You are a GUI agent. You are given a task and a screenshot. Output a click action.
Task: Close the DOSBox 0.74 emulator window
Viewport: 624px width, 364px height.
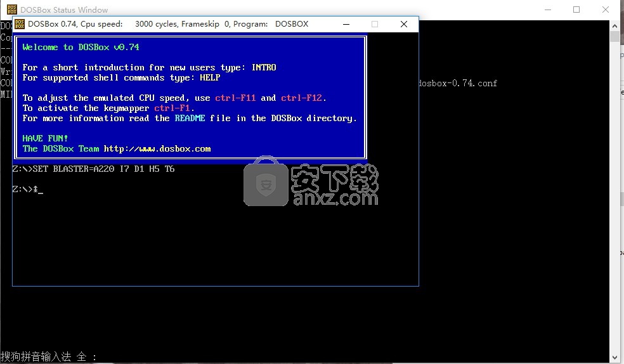click(x=404, y=24)
